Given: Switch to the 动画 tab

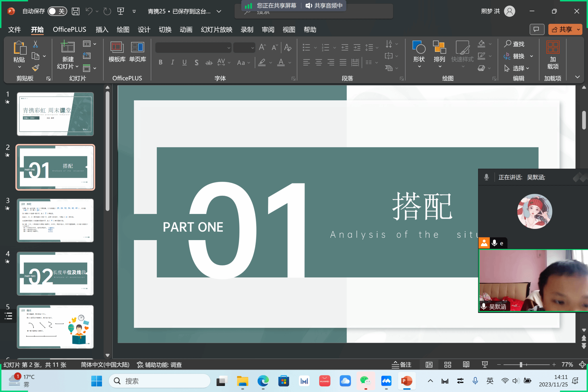Looking at the screenshot, I should tap(186, 30).
